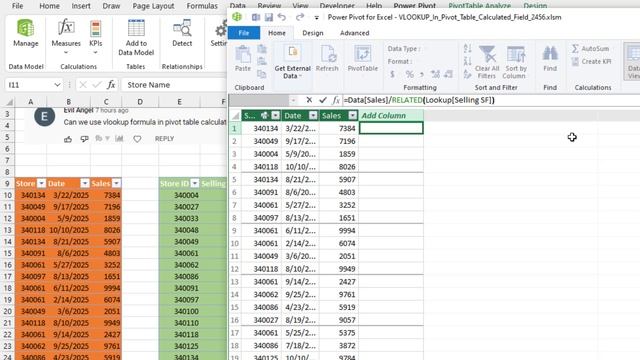
Task: Click the dislike thumbs-down icon on comment
Action: (x=84, y=139)
